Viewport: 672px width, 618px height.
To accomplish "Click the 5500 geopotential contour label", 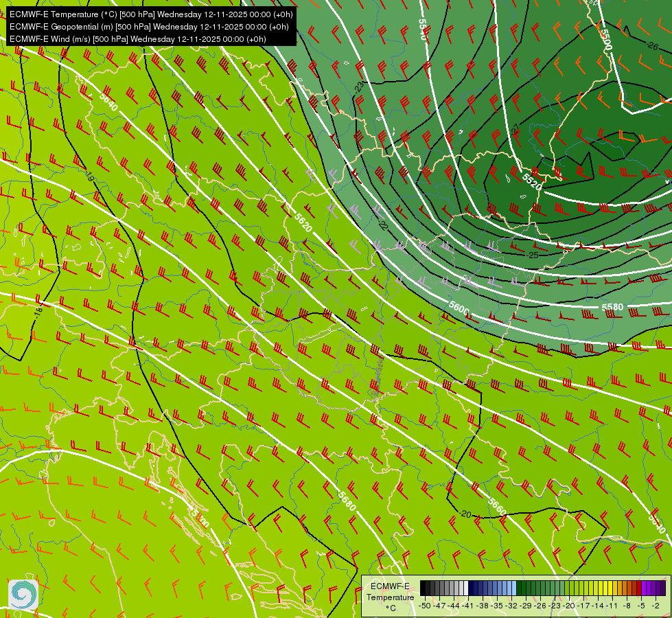I will coord(606,39).
